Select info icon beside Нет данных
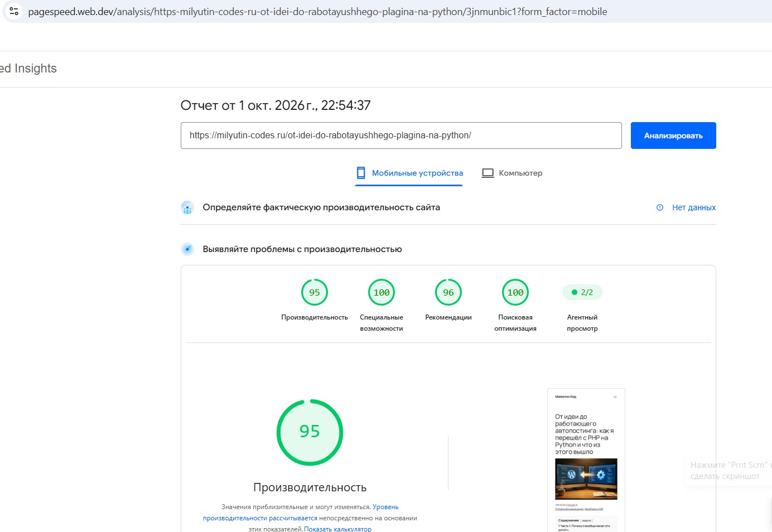This screenshot has height=532, width=772. pyautogui.click(x=660, y=207)
